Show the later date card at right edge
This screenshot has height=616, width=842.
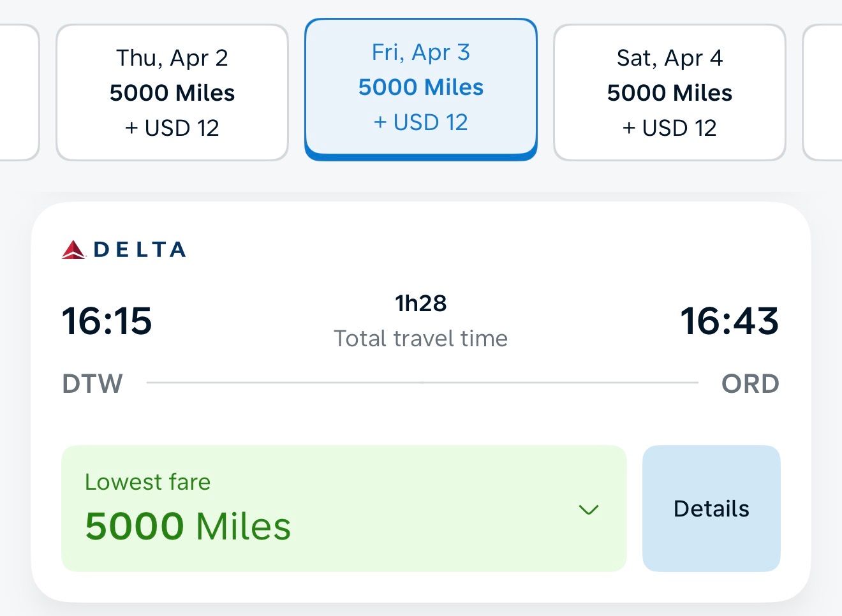coord(824,92)
